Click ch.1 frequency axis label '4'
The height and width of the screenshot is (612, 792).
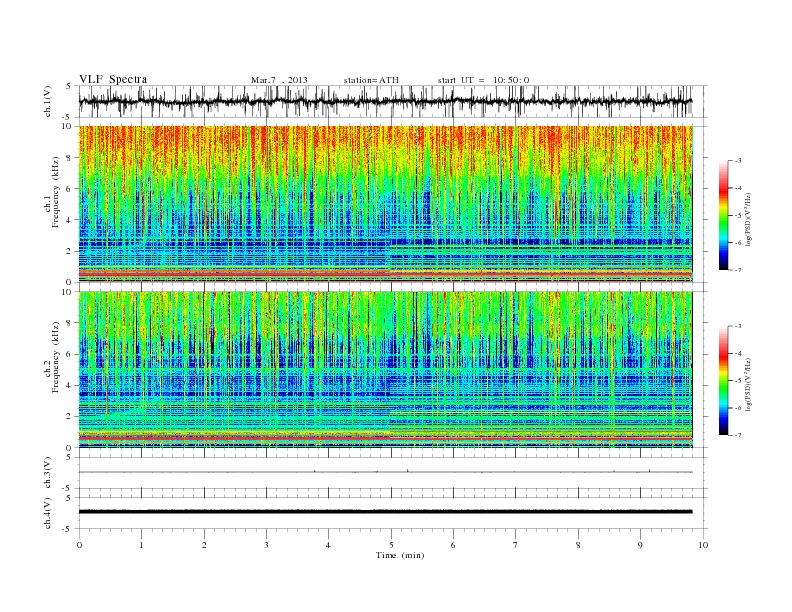pyautogui.click(x=70, y=220)
